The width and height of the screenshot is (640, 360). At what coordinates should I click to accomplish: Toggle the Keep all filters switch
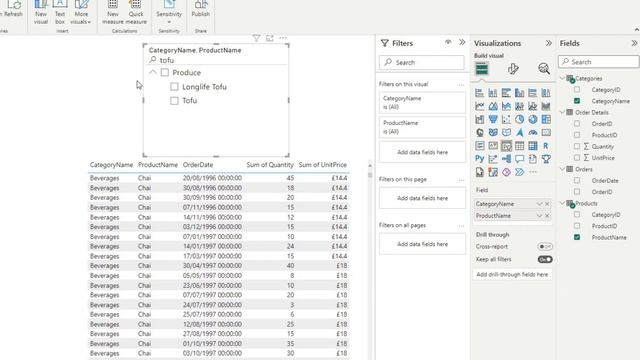coord(544,260)
